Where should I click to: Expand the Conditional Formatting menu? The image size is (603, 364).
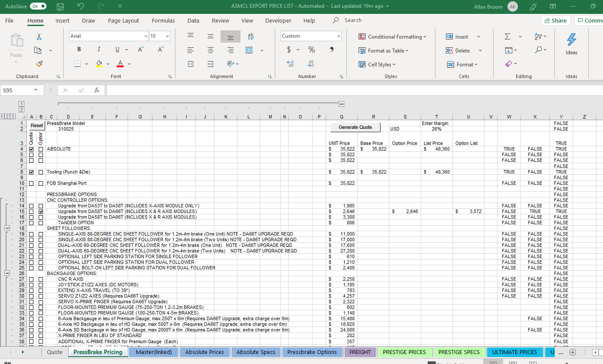click(392, 37)
